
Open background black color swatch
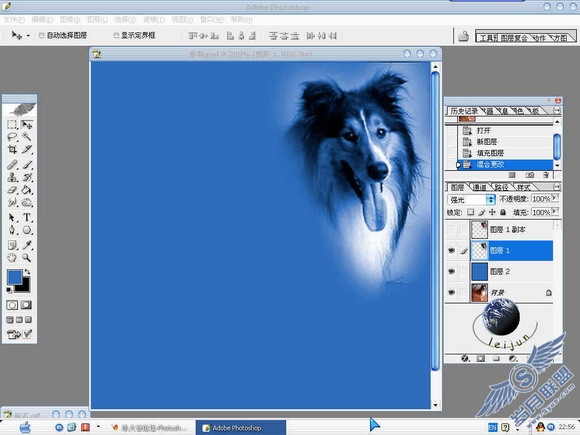point(26,286)
